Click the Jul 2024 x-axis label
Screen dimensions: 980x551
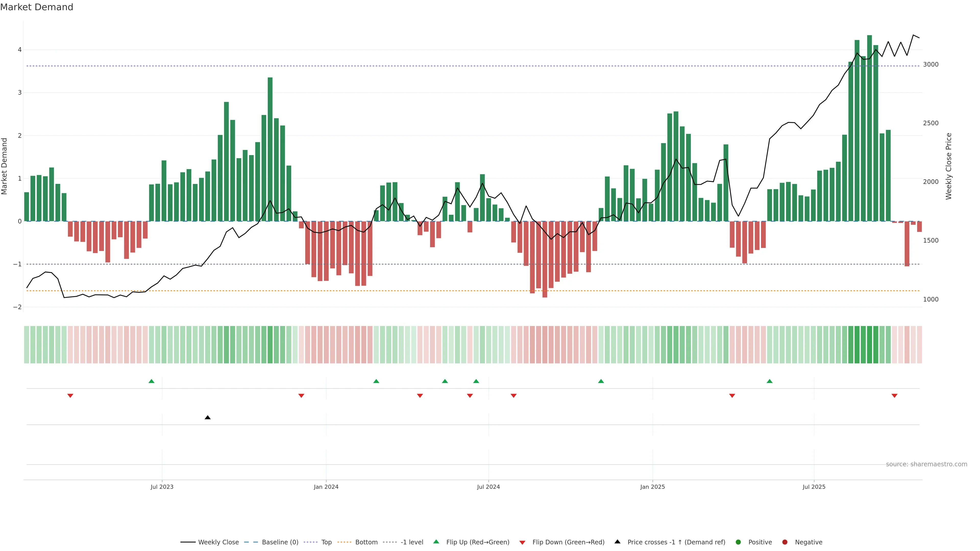pyautogui.click(x=488, y=487)
